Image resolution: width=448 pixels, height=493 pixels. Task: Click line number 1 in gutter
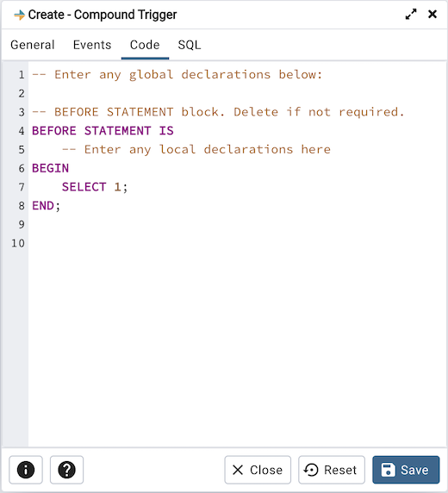(21, 75)
